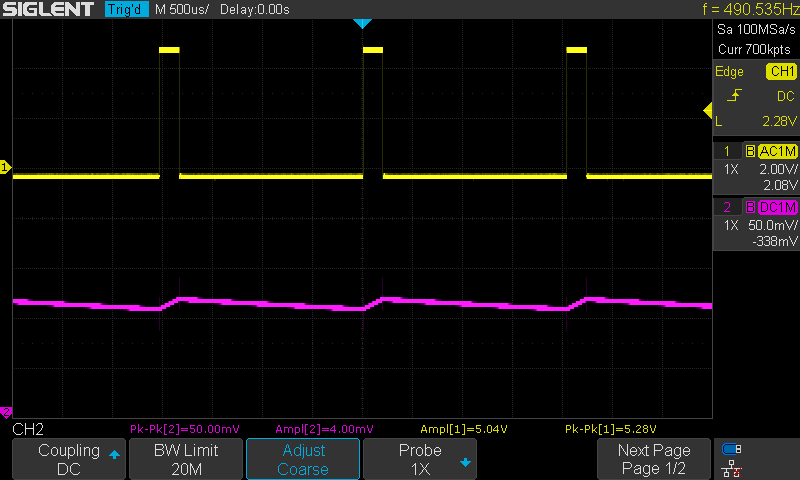Click the magenta CH2 waveform trace
The image size is (800, 480).
click(362, 305)
